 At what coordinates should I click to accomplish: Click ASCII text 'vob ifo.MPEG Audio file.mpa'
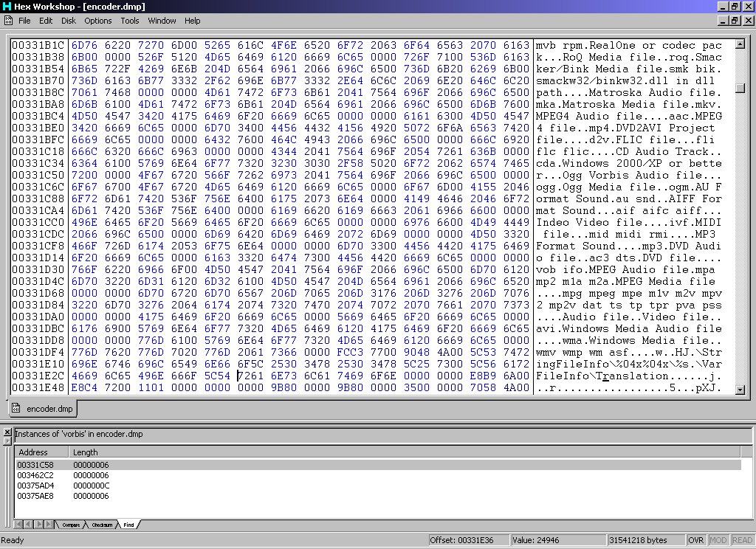[625, 269]
